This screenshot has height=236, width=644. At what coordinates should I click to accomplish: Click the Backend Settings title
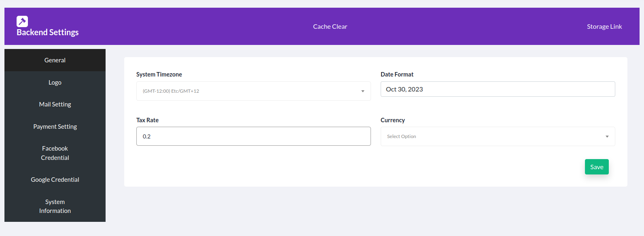[x=48, y=32]
